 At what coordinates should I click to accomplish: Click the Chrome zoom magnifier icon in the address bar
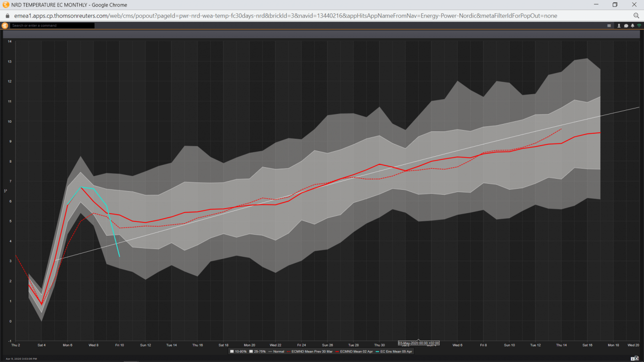pos(637,16)
